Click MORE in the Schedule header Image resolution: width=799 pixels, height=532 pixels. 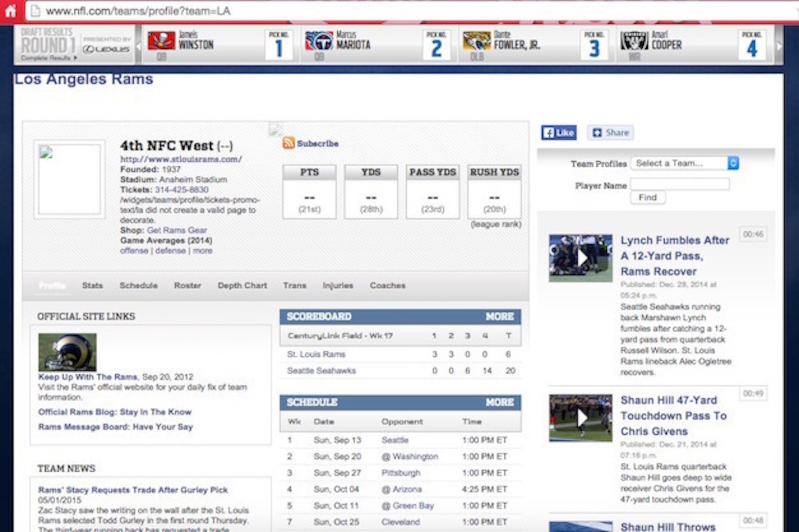coord(500,403)
